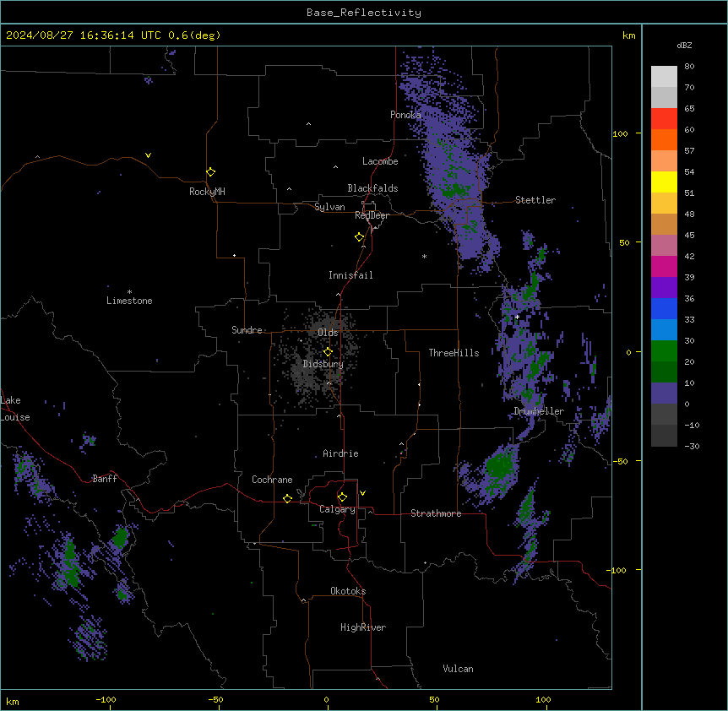Click the -100 tick on bottom axis

tap(106, 699)
